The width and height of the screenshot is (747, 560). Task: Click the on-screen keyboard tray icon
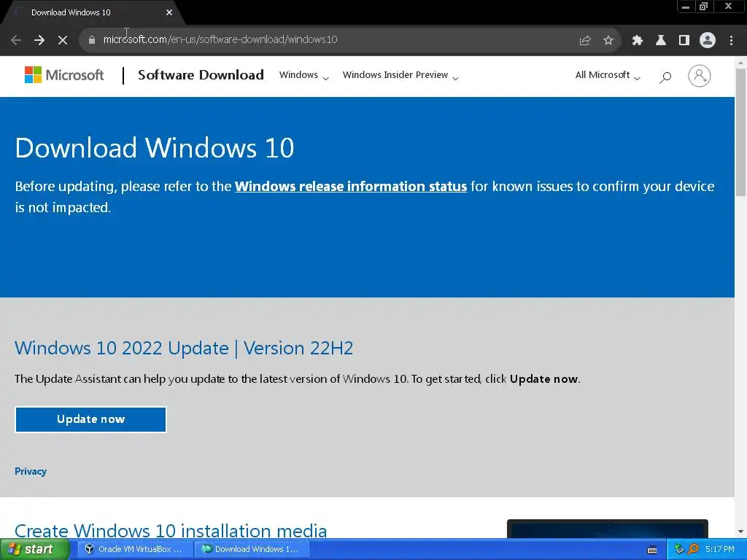tap(652, 550)
